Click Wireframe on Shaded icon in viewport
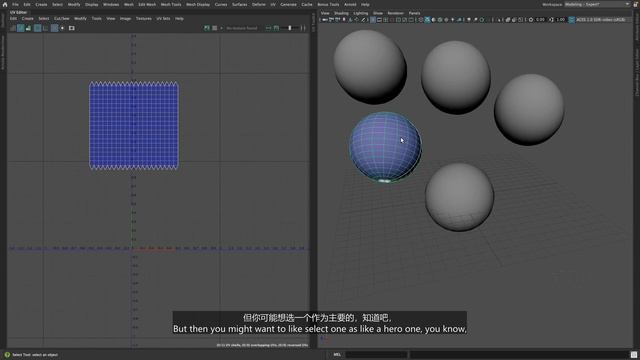The width and height of the screenshot is (640, 360). point(440,20)
